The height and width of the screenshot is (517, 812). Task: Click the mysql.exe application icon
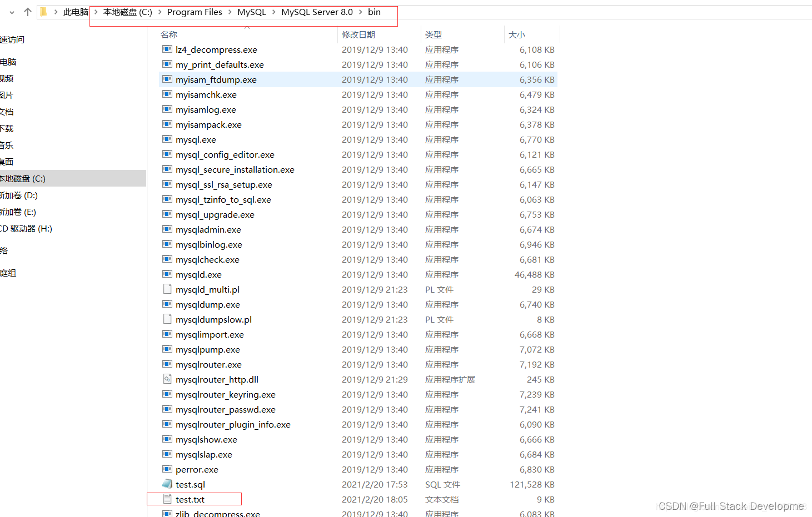(167, 139)
